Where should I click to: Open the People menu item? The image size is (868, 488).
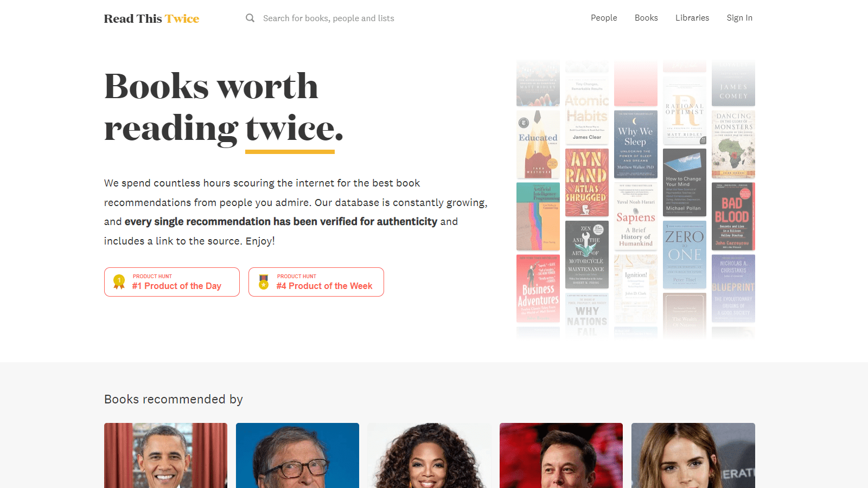(604, 18)
